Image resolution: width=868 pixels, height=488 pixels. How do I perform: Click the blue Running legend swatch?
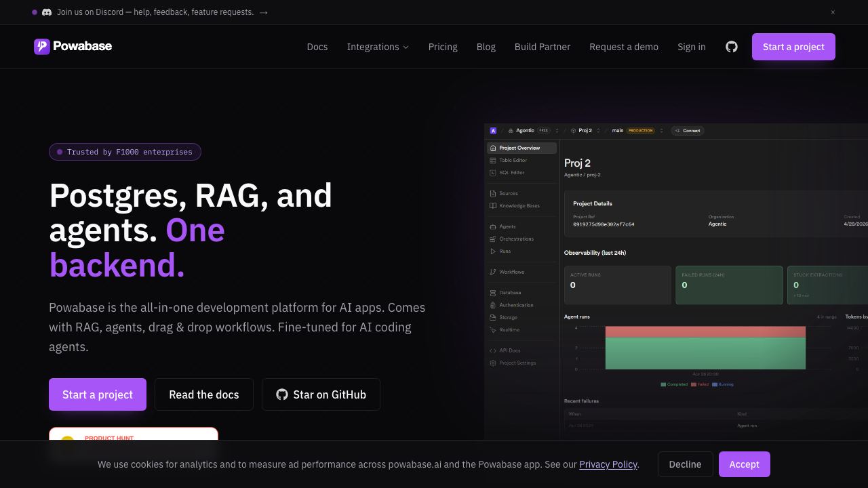[715, 385]
